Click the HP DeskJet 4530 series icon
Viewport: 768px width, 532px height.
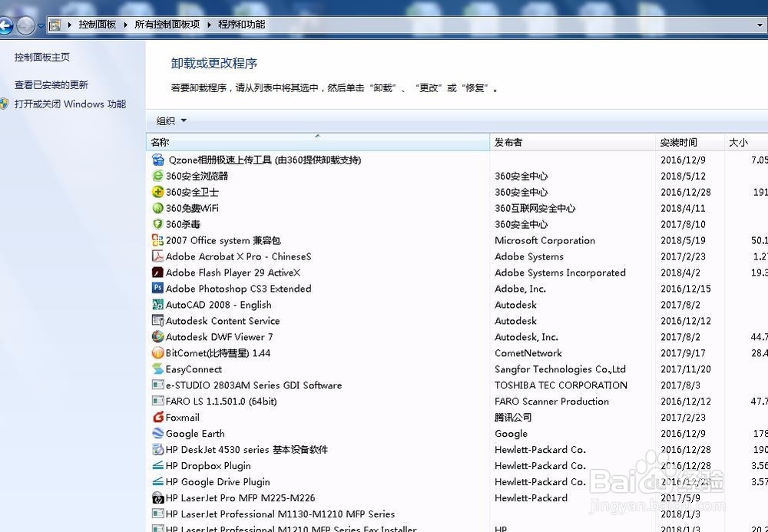(157, 449)
